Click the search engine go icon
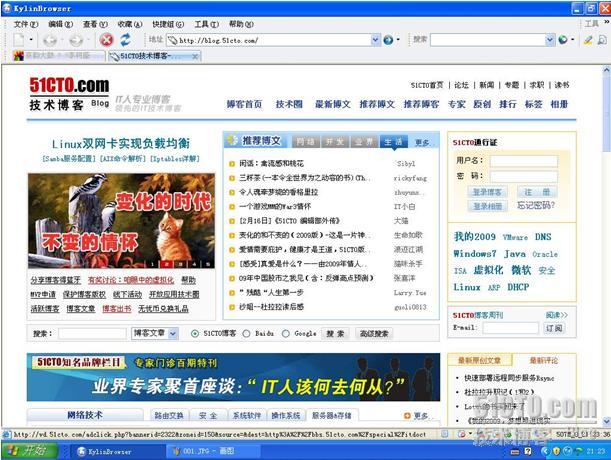Screen dimensions: 611x460 click(x=562, y=40)
